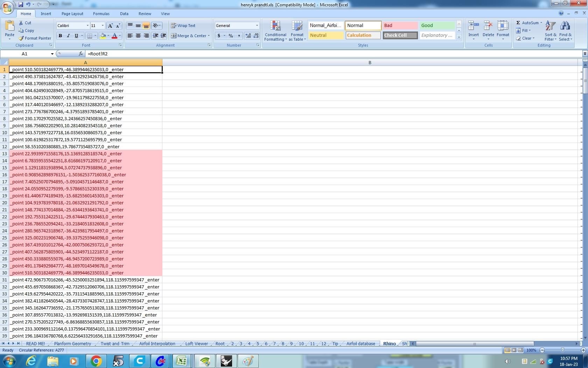Click the Format as Table icon
The height and width of the screenshot is (368, 588).
point(297,26)
